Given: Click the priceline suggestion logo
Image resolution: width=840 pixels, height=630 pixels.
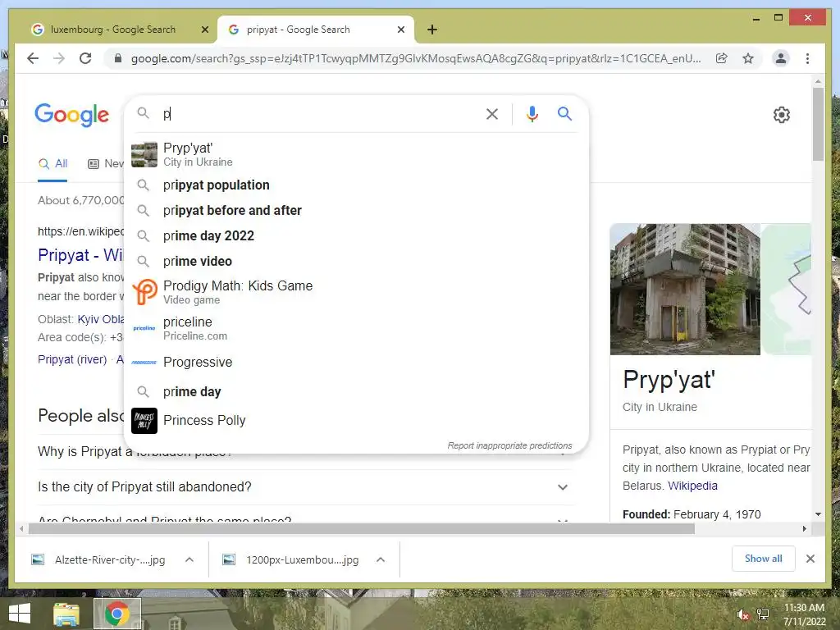Looking at the screenshot, I should (x=144, y=328).
